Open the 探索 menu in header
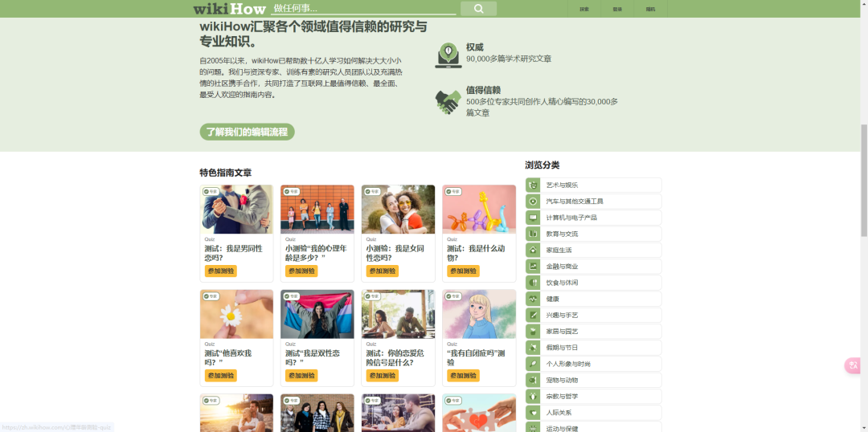Image resolution: width=868 pixels, height=432 pixels. click(584, 9)
